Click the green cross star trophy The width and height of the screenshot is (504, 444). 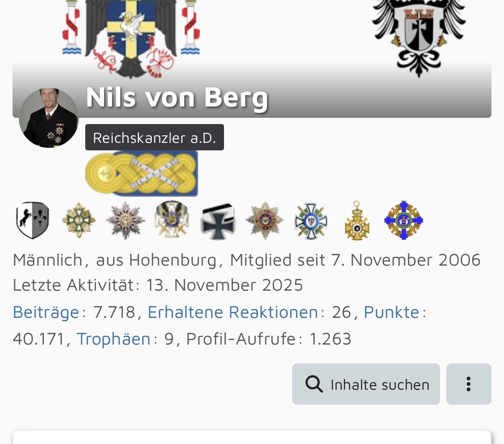[x=79, y=220]
